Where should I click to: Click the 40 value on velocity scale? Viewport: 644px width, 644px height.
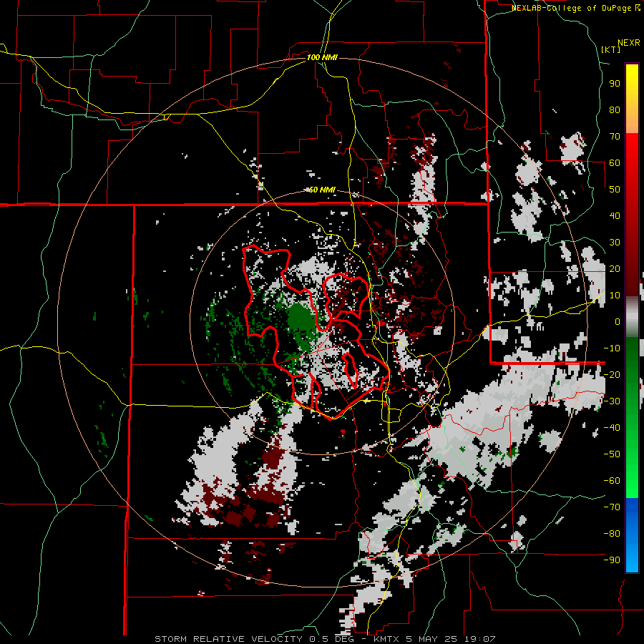point(615,215)
